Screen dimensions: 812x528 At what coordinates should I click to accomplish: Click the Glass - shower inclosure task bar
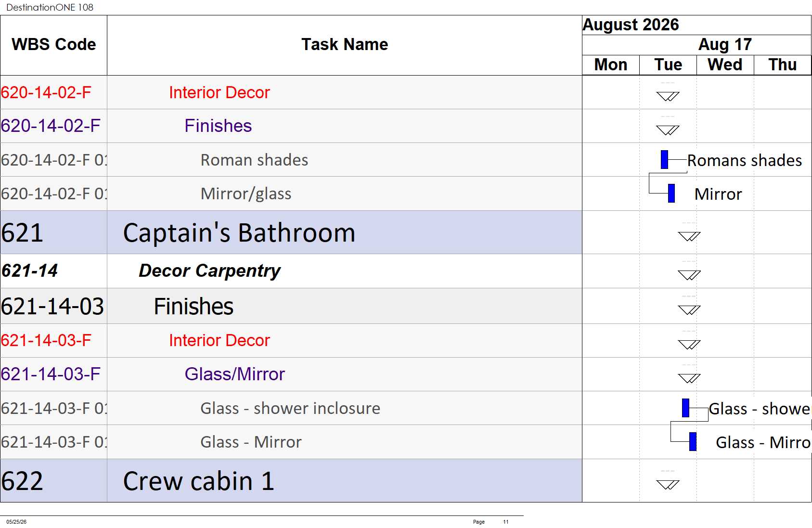pos(685,408)
